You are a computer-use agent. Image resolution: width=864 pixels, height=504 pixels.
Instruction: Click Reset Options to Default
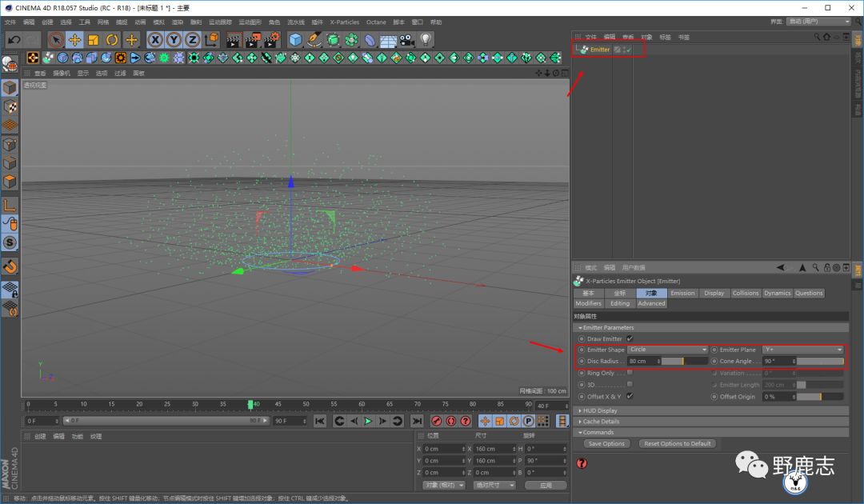point(677,443)
